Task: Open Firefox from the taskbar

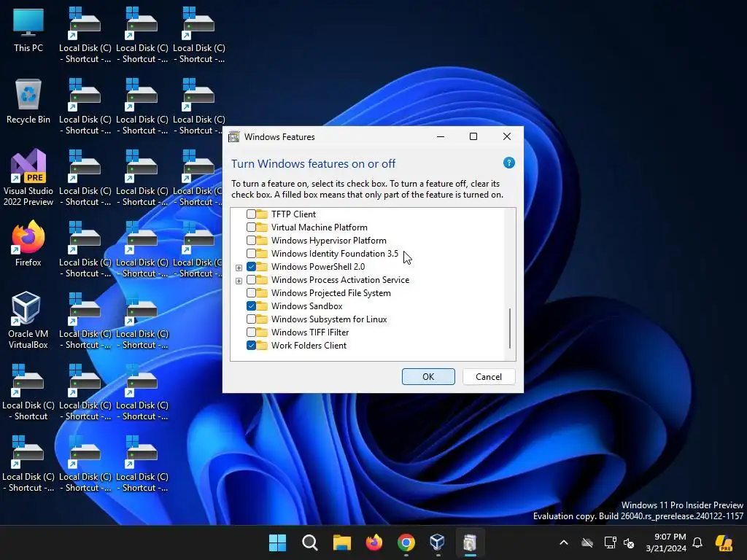Action: click(374, 542)
